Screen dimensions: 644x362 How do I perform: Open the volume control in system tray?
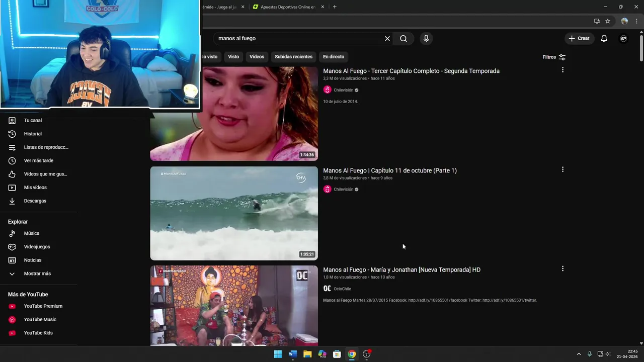click(x=608, y=354)
